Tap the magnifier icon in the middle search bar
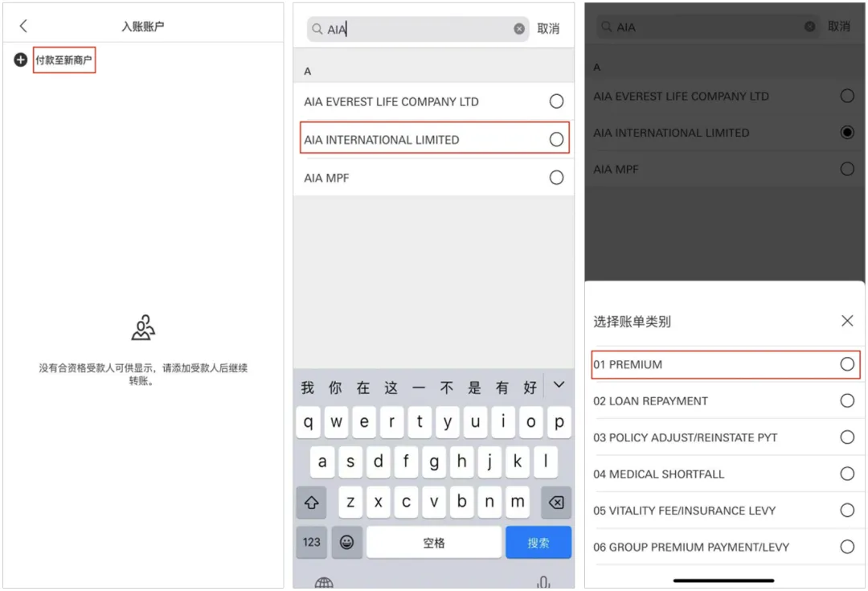This screenshot has width=868, height=591. (317, 29)
